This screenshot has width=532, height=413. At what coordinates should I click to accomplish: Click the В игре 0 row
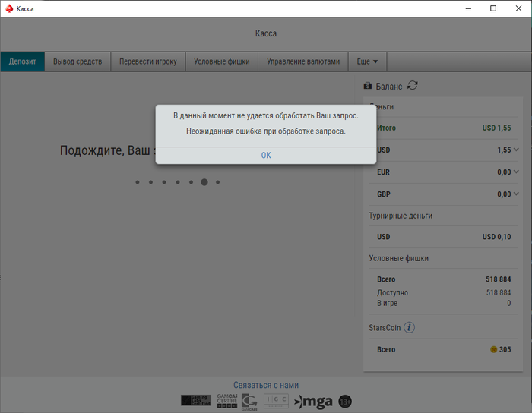[x=443, y=303]
